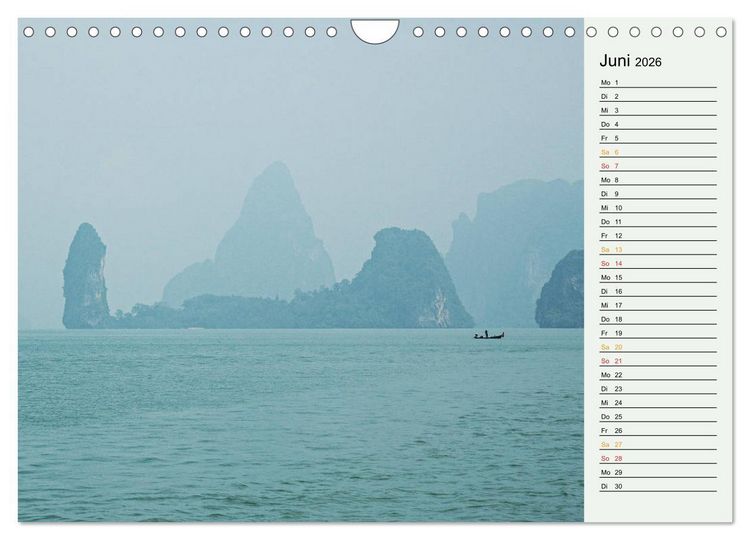Select the 'So 14' calendar row
The image size is (750, 540).
tap(658, 264)
